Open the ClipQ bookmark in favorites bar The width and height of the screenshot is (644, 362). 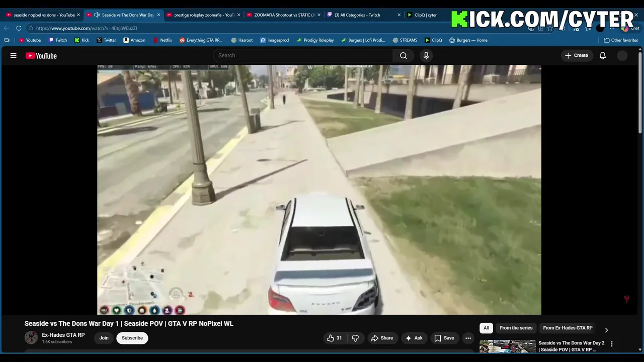(433, 40)
